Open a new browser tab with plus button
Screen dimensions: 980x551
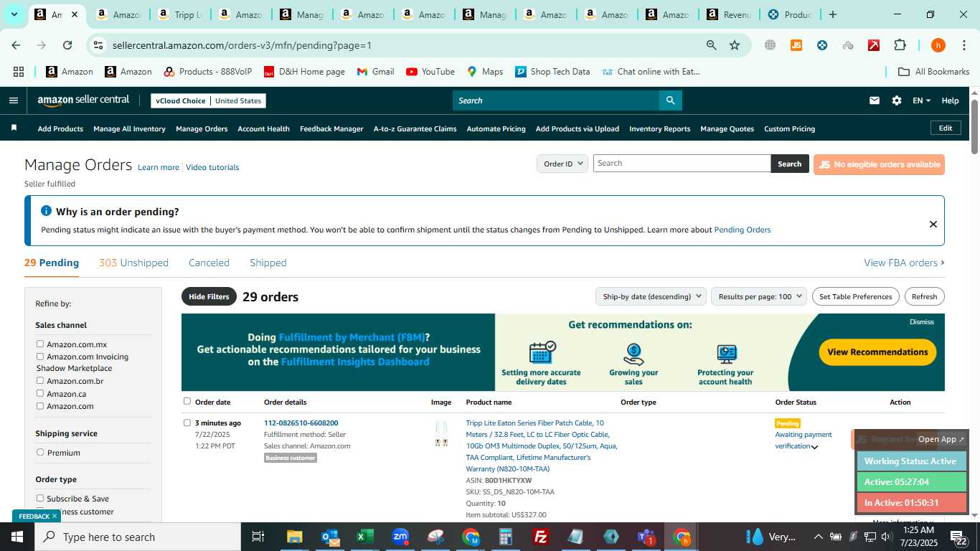tap(832, 14)
